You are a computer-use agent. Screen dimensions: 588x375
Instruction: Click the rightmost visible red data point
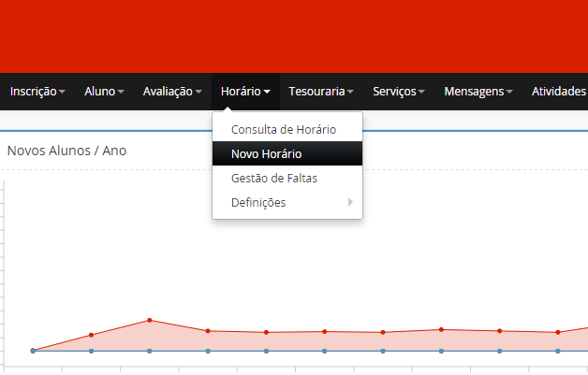coord(558,332)
